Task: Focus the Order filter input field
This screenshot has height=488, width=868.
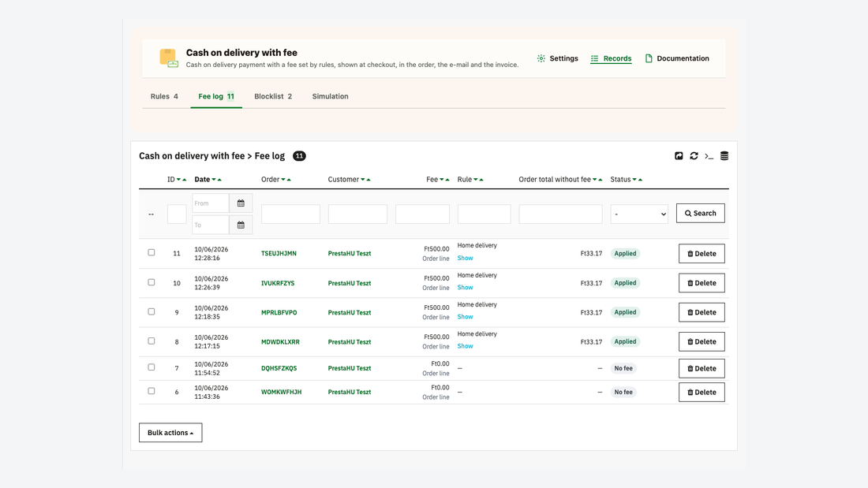Action: pyautogui.click(x=290, y=214)
